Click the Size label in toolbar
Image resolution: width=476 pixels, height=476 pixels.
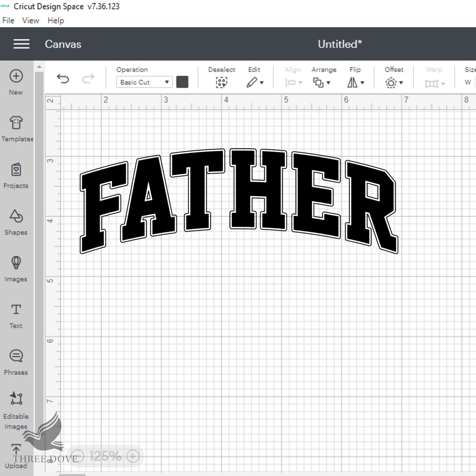pyautogui.click(x=470, y=70)
